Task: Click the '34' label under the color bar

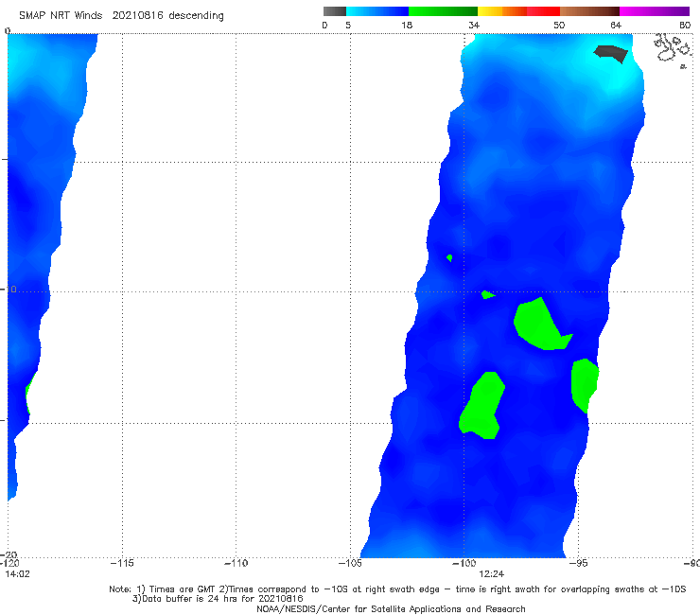Action: coord(474,25)
